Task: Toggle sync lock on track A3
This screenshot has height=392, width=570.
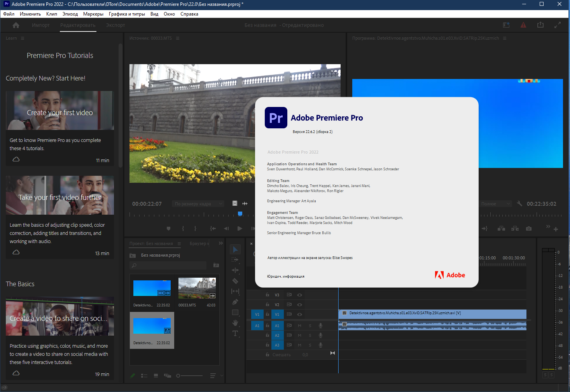Action: point(289,345)
